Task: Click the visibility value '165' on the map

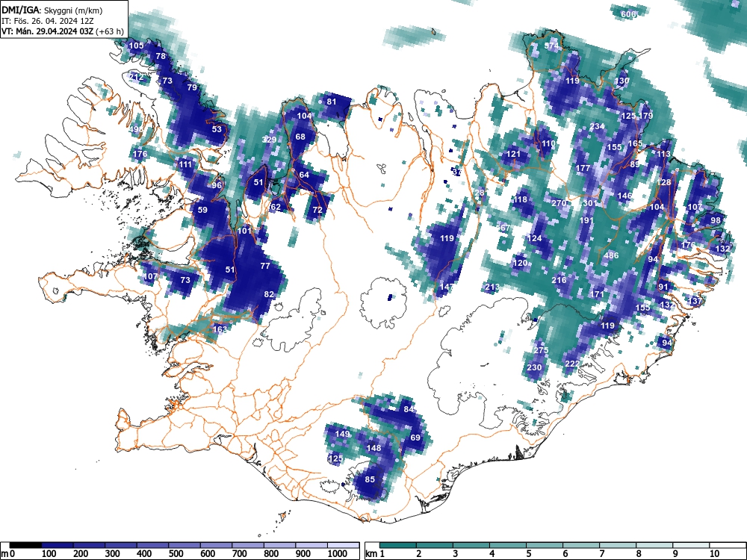Action: click(x=635, y=143)
